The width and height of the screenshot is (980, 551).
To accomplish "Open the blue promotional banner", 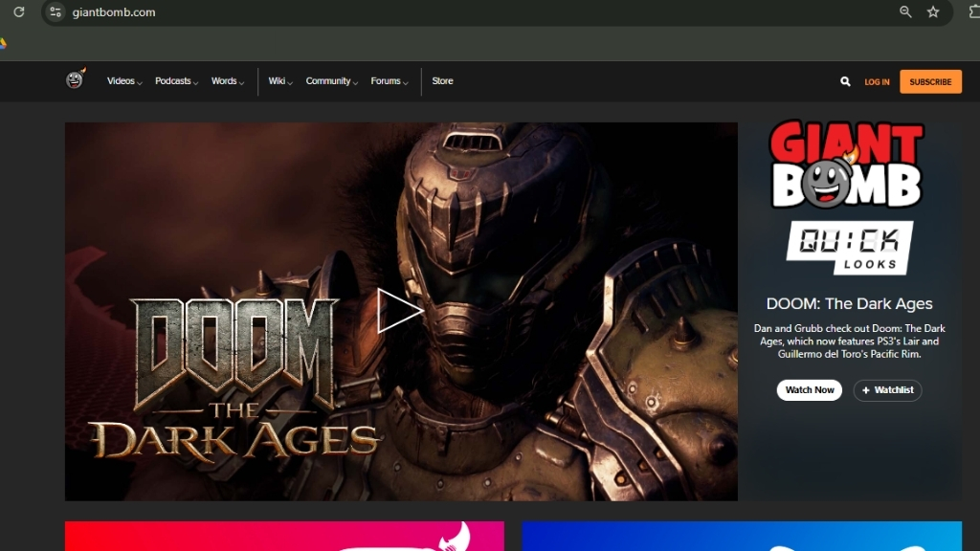I will (x=742, y=536).
